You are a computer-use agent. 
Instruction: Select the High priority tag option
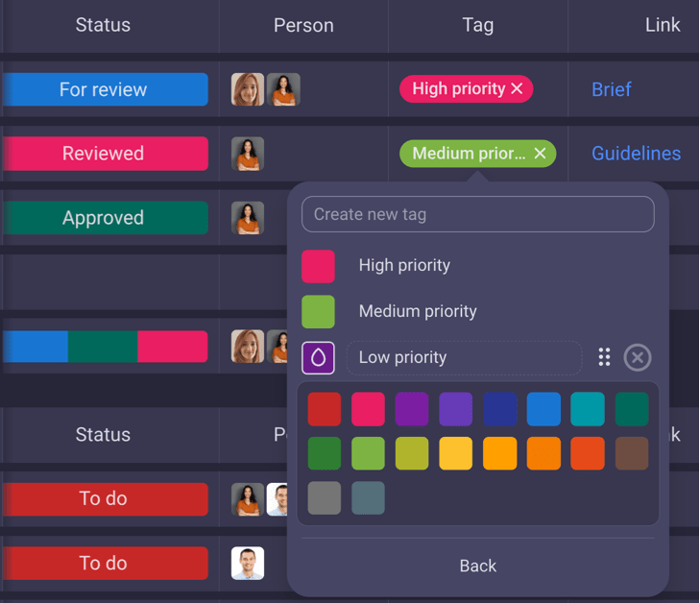403,266
